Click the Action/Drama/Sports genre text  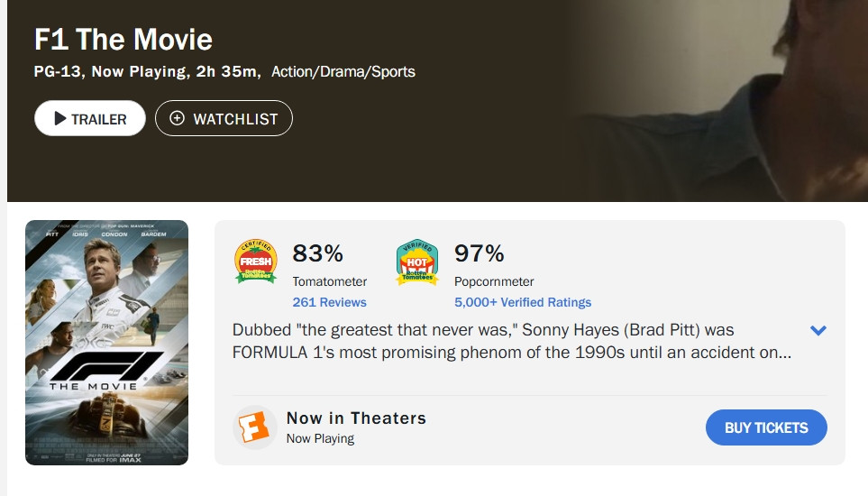click(x=343, y=71)
